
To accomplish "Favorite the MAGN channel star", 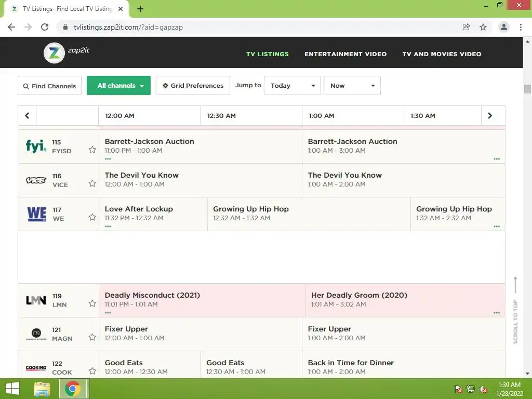I will point(92,337).
